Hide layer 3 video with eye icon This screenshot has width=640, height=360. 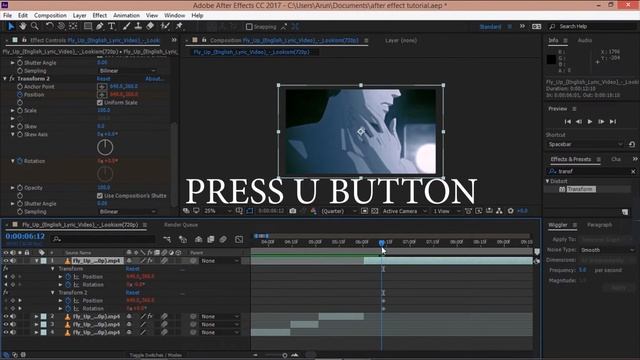(6, 324)
